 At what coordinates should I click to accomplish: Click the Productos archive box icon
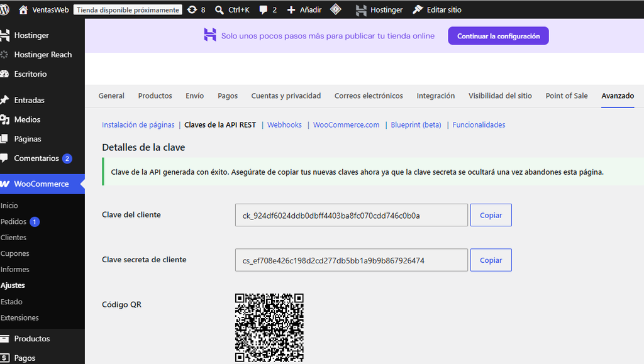pyautogui.click(x=4, y=339)
